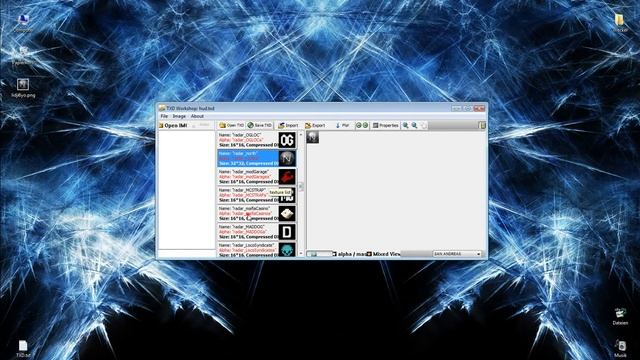The image size is (640, 360).
Task: Open the Image menu
Action: point(179,116)
